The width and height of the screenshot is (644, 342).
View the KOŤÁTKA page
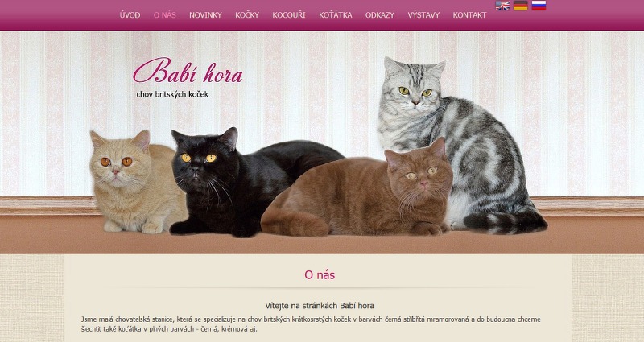[x=335, y=15]
